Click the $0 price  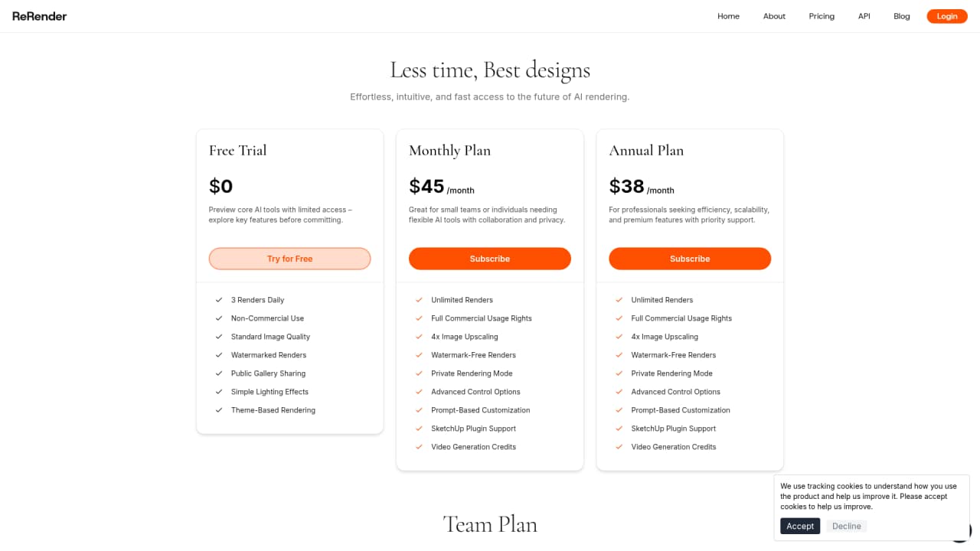click(220, 186)
